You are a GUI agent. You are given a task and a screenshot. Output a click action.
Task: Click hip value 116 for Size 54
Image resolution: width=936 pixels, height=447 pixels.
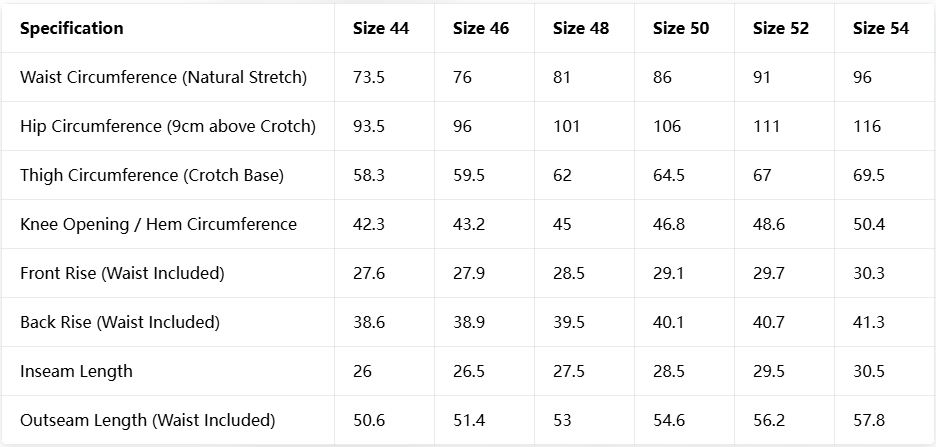tap(867, 126)
